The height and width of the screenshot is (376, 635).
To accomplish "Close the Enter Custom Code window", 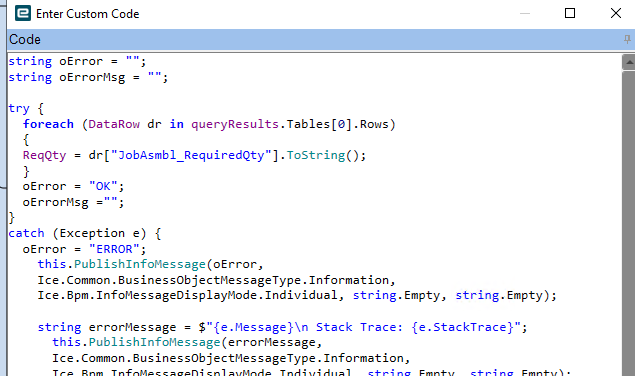I will click(x=616, y=13).
